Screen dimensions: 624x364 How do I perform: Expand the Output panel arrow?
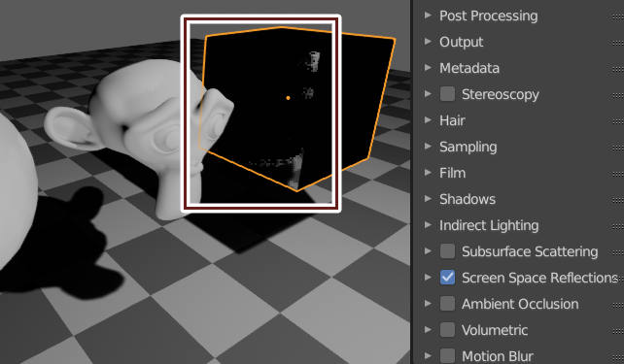[x=429, y=42]
